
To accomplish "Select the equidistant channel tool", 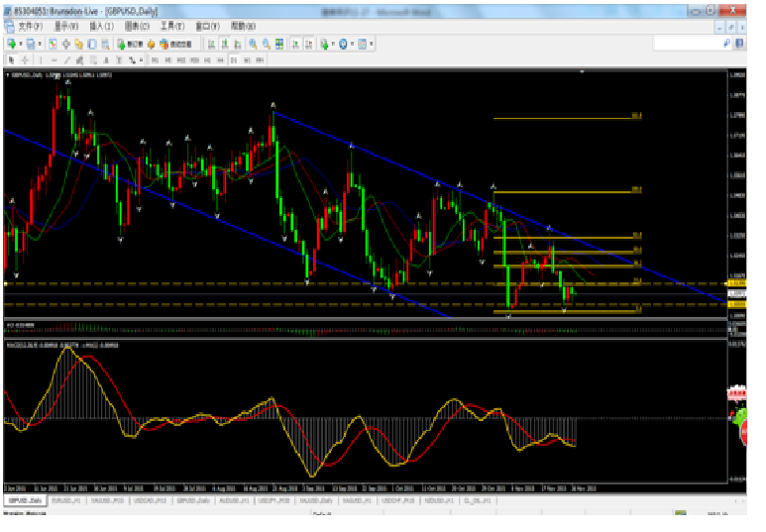I will 79,60.
